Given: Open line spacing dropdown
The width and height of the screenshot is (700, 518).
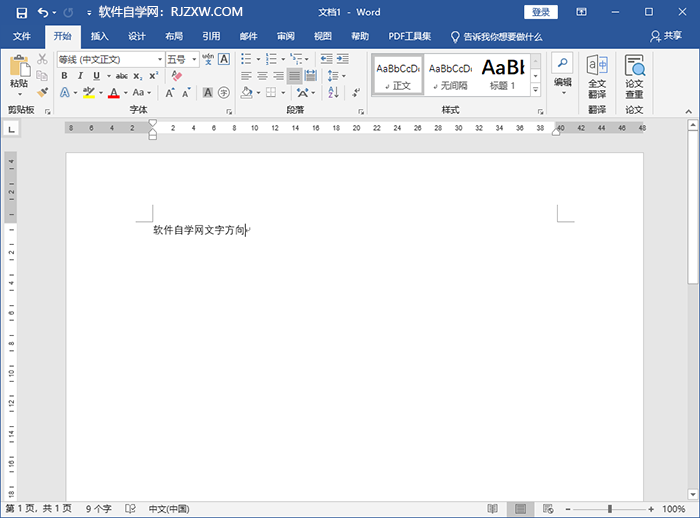Looking at the screenshot, I should click(337, 76).
